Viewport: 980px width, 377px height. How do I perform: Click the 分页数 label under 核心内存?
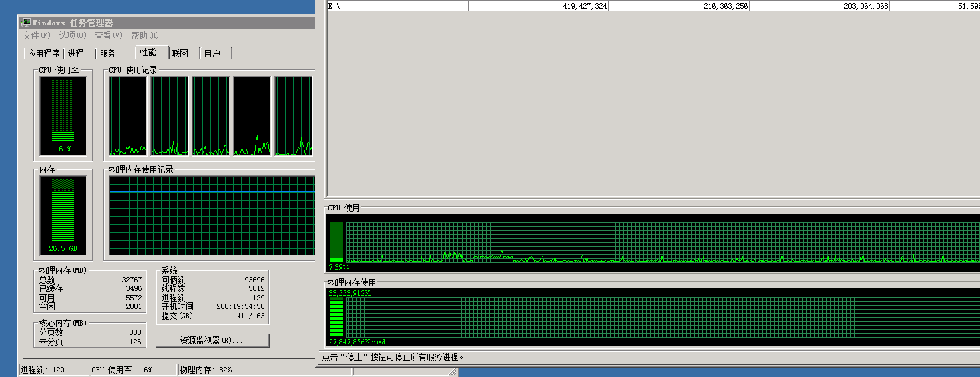coord(51,332)
